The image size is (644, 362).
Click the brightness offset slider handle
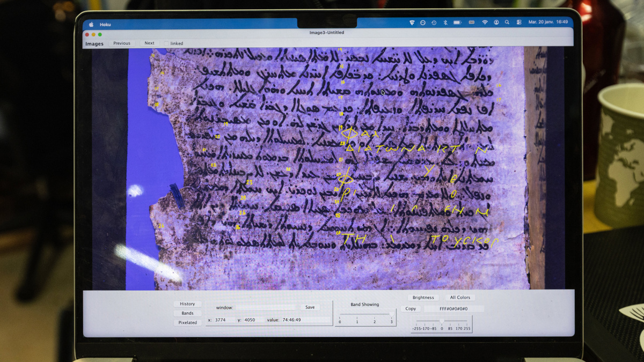coord(442,320)
